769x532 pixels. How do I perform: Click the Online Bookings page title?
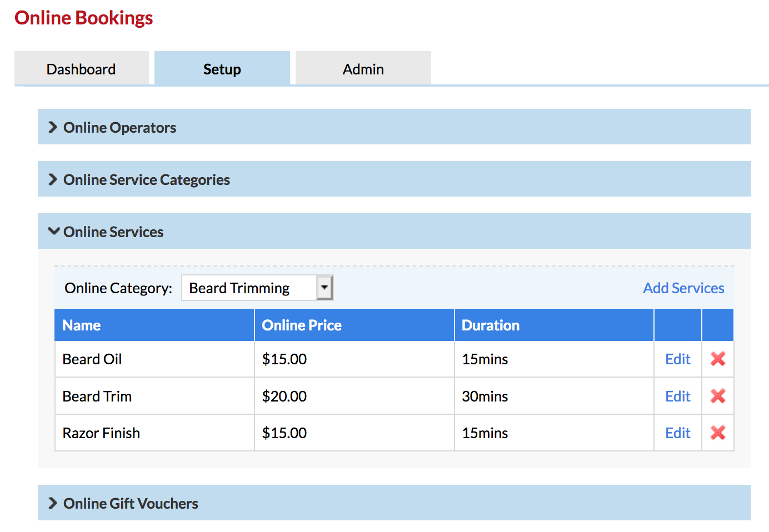point(84,18)
